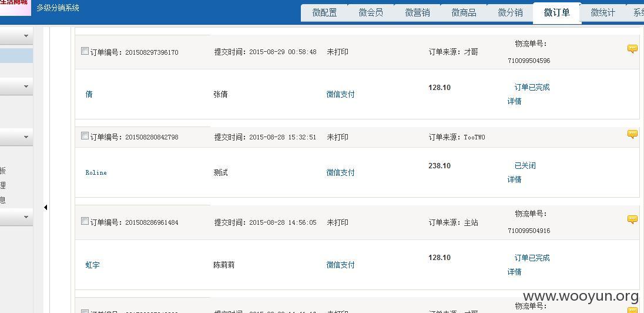Switch to the 微会员 tab
The width and height of the screenshot is (644, 313).
371,13
